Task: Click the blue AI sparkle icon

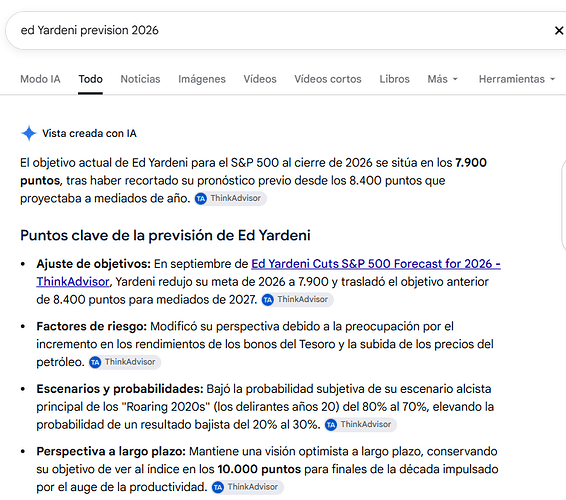Action: [x=29, y=133]
